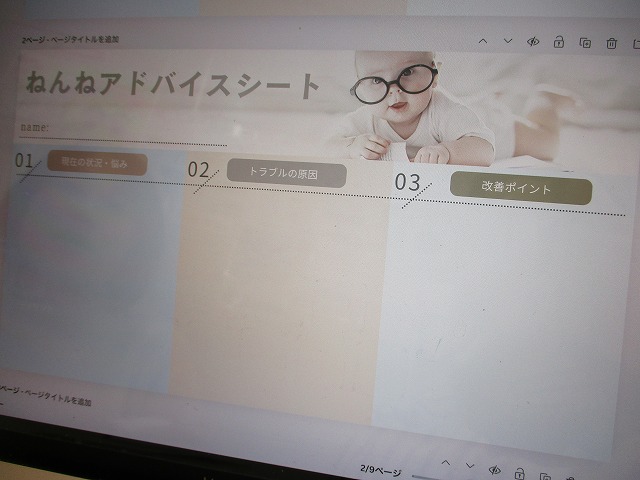This screenshot has width=640, height=480.
Task: Delete page 2 with the trash icon
Action: [611, 43]
